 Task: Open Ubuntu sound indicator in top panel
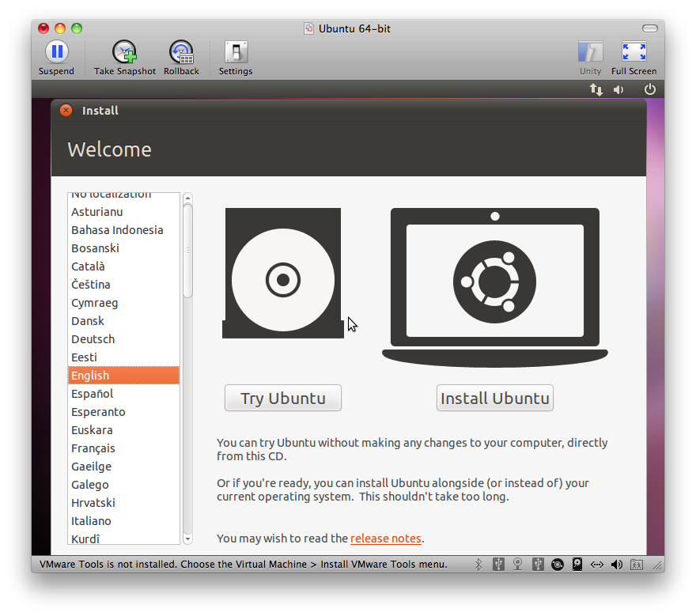pos(618,90)
